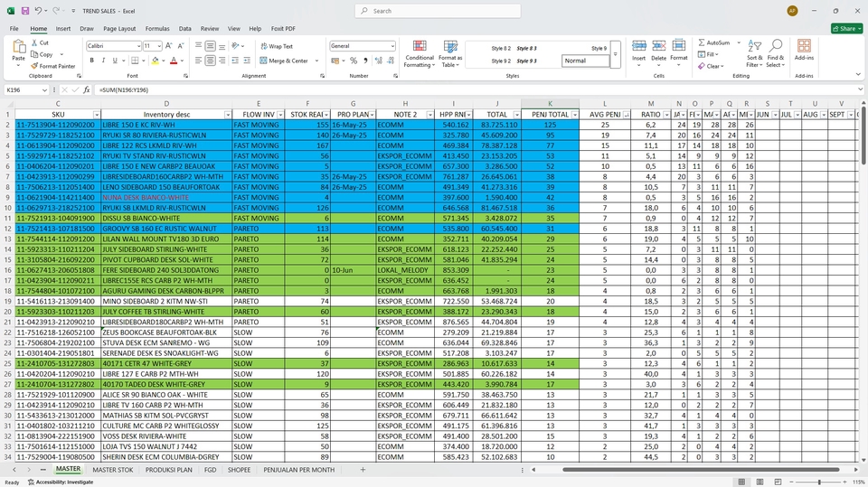The height and width of the screenshot is (487, 868).
Task: Increase indent of cell content
Action: (247, 61)
